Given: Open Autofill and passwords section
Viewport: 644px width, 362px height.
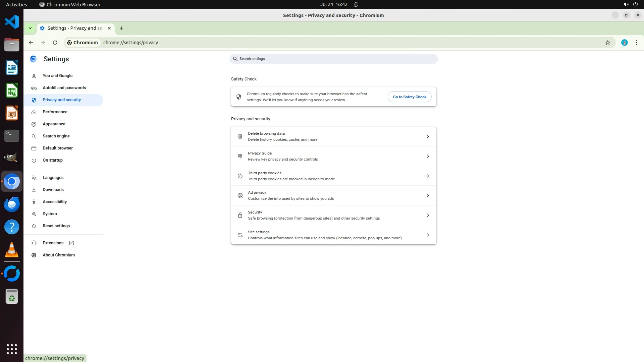Looking at the screenshot, I should (x=64, y=88).
